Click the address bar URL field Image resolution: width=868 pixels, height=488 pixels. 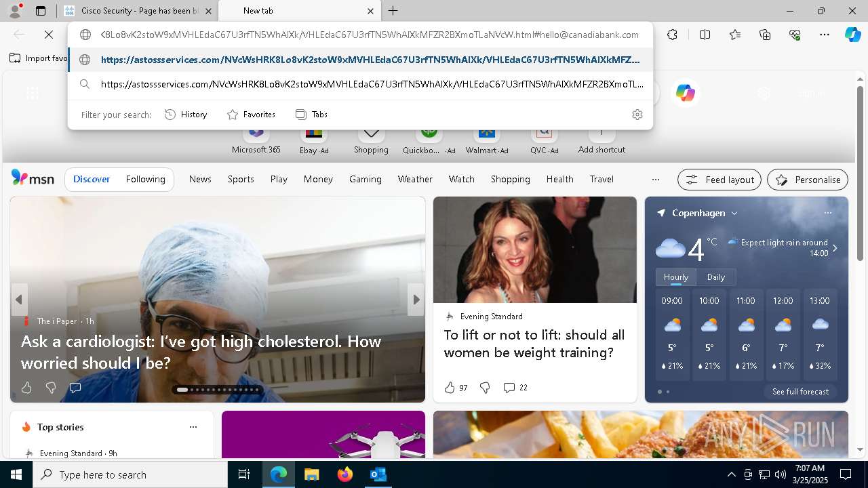point(370,35)
